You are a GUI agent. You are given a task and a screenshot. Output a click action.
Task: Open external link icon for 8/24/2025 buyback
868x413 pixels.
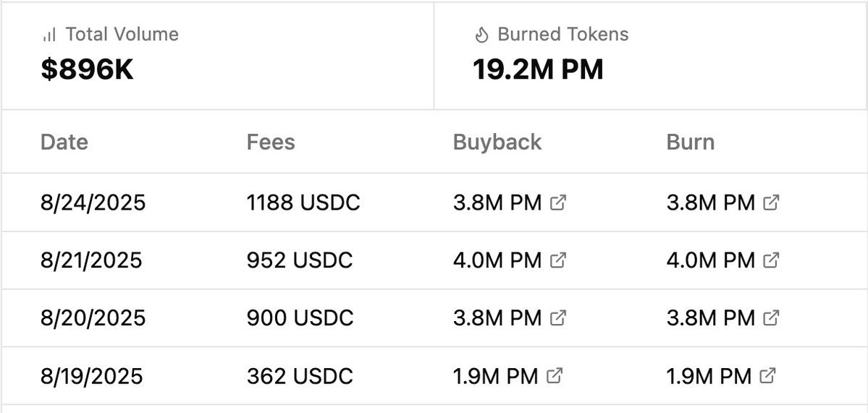(x=558, y=203)
